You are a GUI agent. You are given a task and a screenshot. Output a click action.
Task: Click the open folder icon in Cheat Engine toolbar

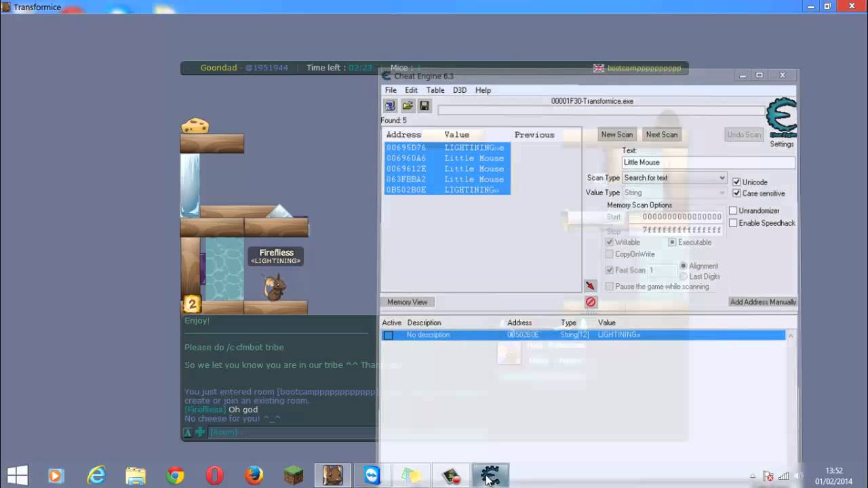coord(408,106)
